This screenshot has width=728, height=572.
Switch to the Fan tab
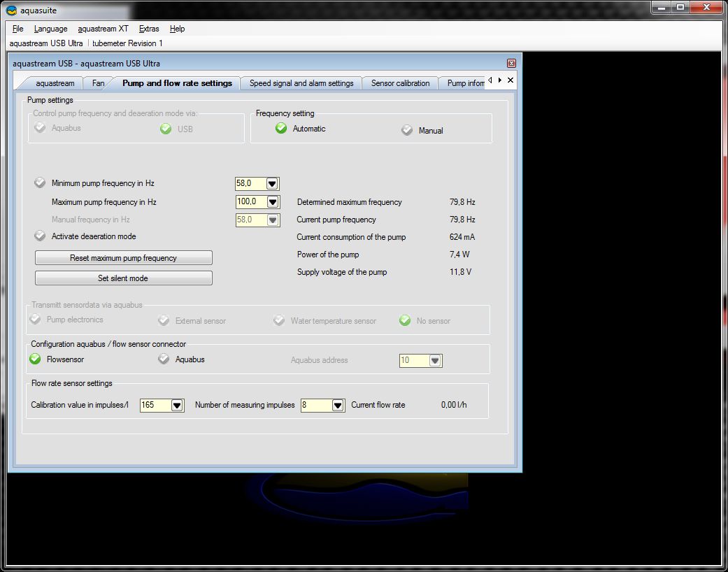(x=98, y=83)
